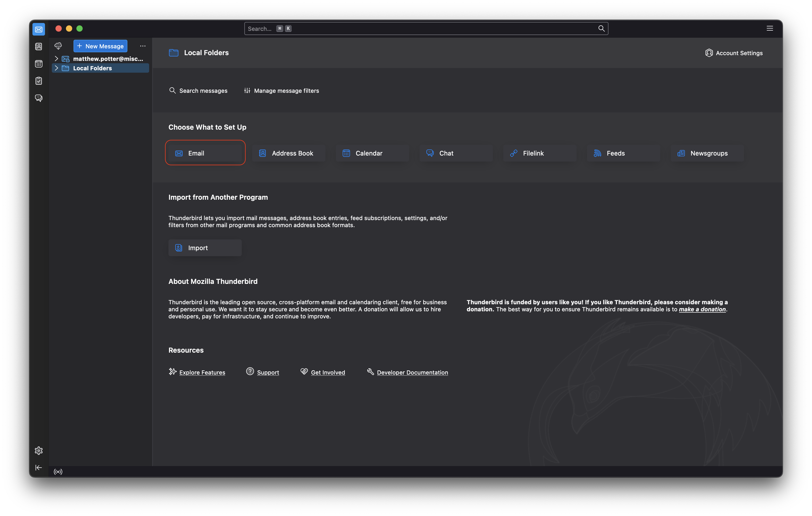Viewport: 812px width, 516px height.
Task: Open the Mail space icon
Action: [39, 29]
